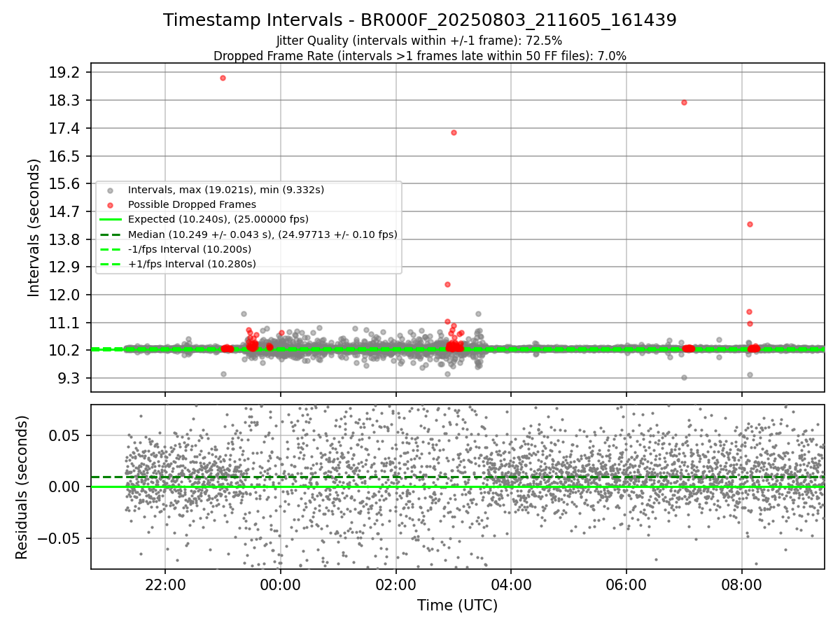Click the 'Time (UTC)' x-axis label
Screen dimensions: 840x630
tap(458, 605)
